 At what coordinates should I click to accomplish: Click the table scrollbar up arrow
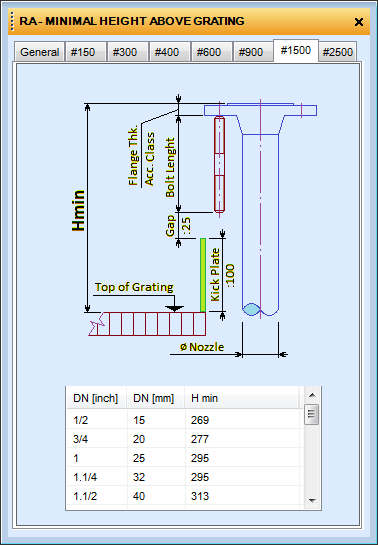(312, 395)
